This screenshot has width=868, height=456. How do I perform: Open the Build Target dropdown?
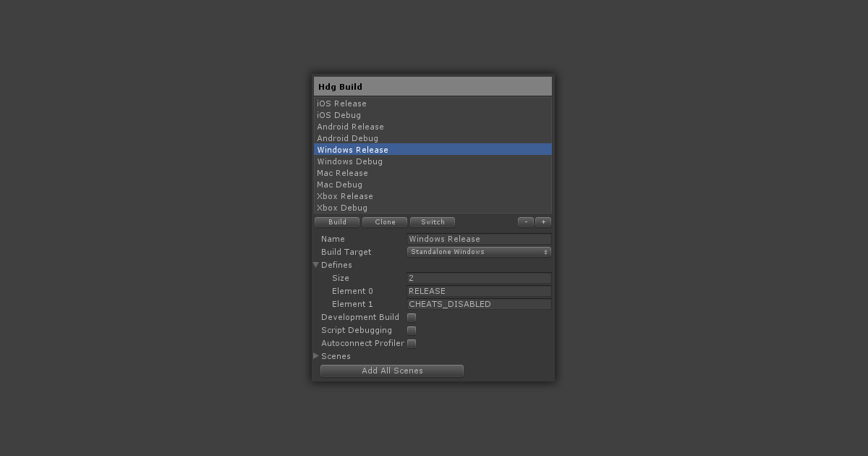pyautogui.click(x=479, y=252)
